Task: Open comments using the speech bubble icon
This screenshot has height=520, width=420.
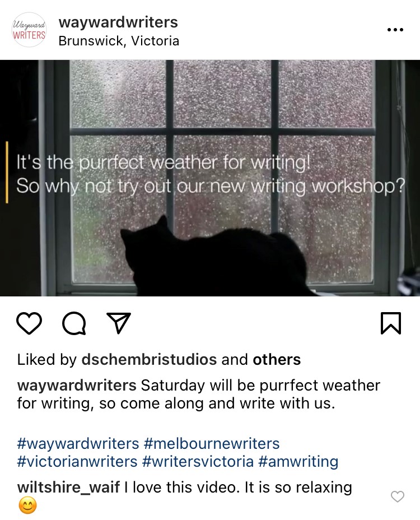Action: coord(74,323)
